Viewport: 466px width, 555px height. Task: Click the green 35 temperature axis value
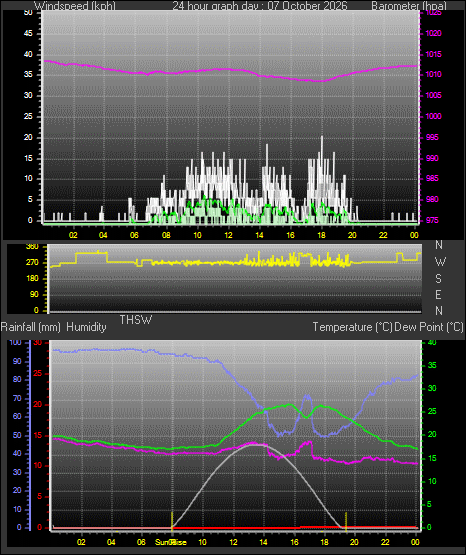pos(432,365)
